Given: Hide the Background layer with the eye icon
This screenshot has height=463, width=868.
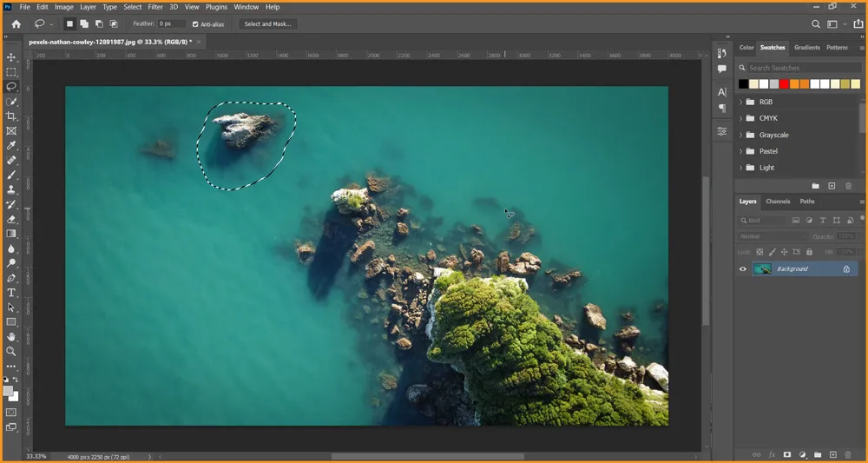Looking at the screenshot, I should pos(743,269).
